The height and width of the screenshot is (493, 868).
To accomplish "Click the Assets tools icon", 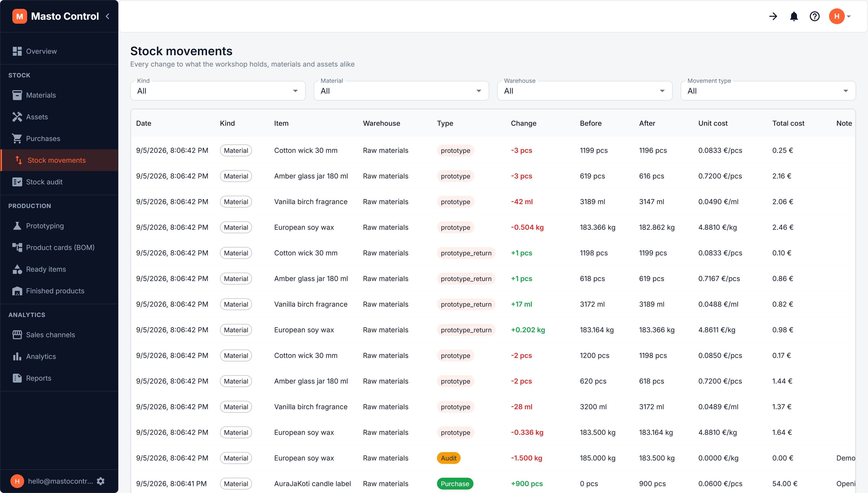I will point(17,117).
